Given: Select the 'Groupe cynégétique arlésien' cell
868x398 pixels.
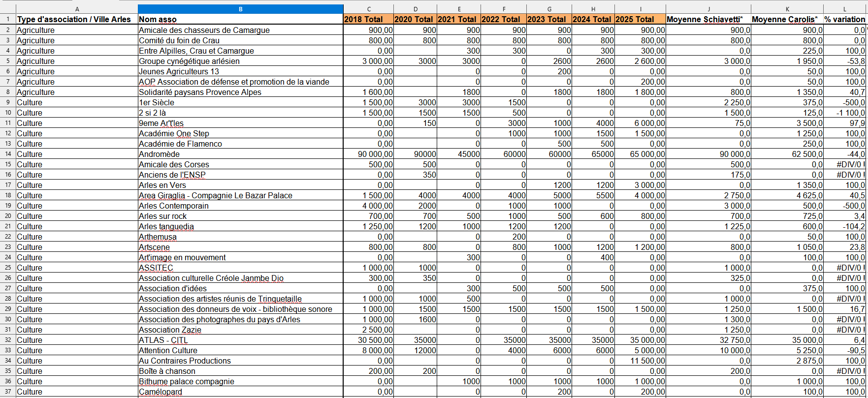Looking at the screenshot, I should (x=240, y=61).
